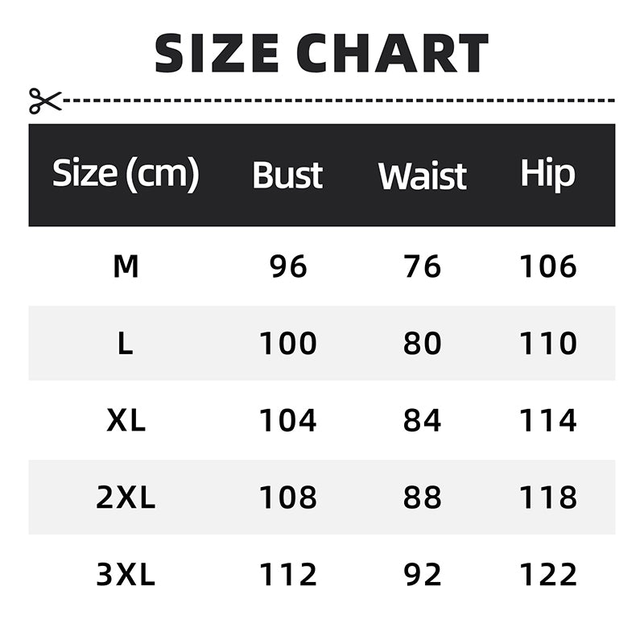This screenshot has height=644, width=644.
Task: Select the 3XL size row label
Action: click(x=126, y=575)
